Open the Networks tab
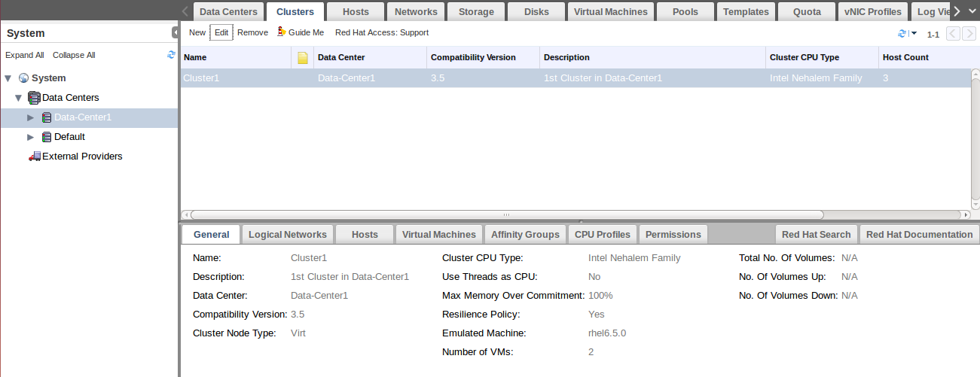This screenshot has height=377, width=980. click(416, 11)
